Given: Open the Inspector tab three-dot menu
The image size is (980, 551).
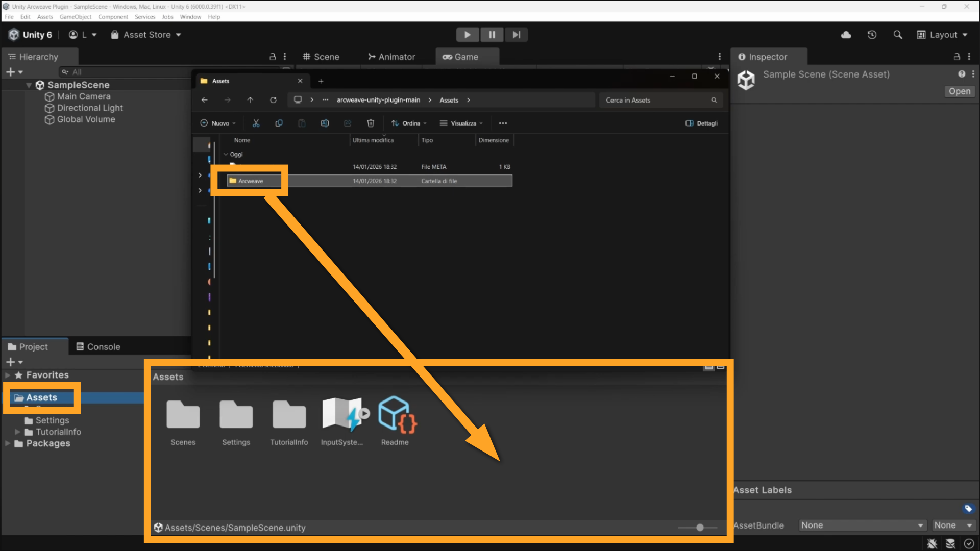Looking at the screenshot, I should (969, 57).
